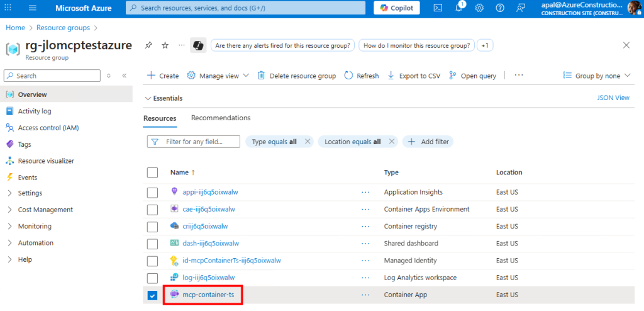Screen dimensions: 644x311
Task: Add resource group to favorites star
Action: pos(165,46)
